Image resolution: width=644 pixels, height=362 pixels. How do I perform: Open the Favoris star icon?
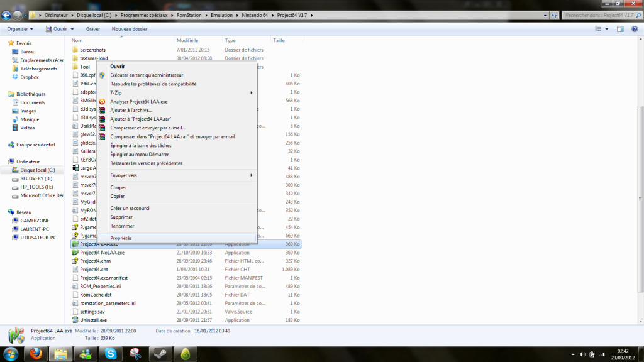click(x=11, y=43)
